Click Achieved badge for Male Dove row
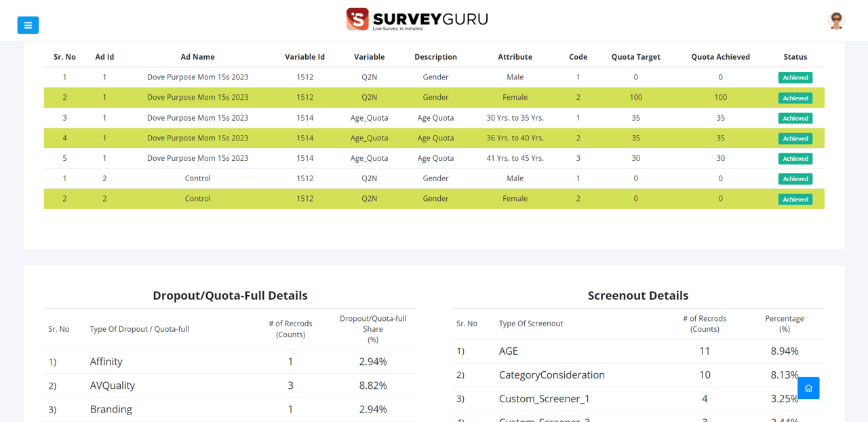 [x=795, y=77]
